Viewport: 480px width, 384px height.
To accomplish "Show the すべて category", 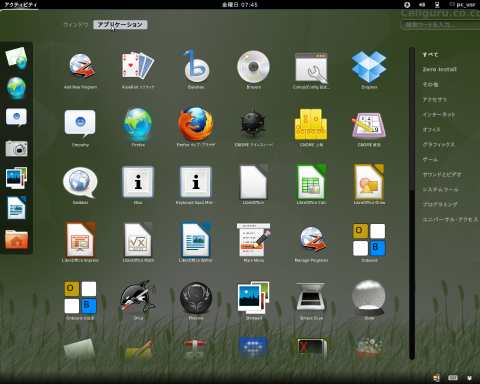I will pos(430,54).
